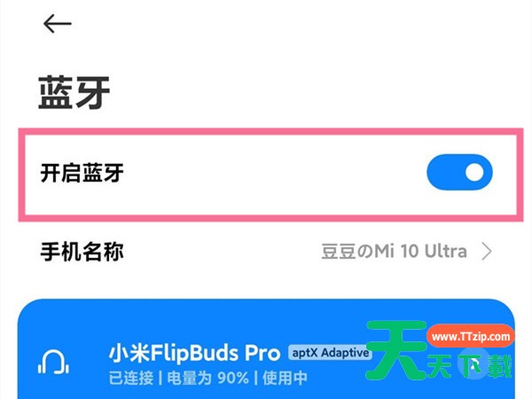Image resolution: width=532 pixels, height=399 pixels.
Task: Open the www.TTzip.com watermark link
Action: point(471,336)
